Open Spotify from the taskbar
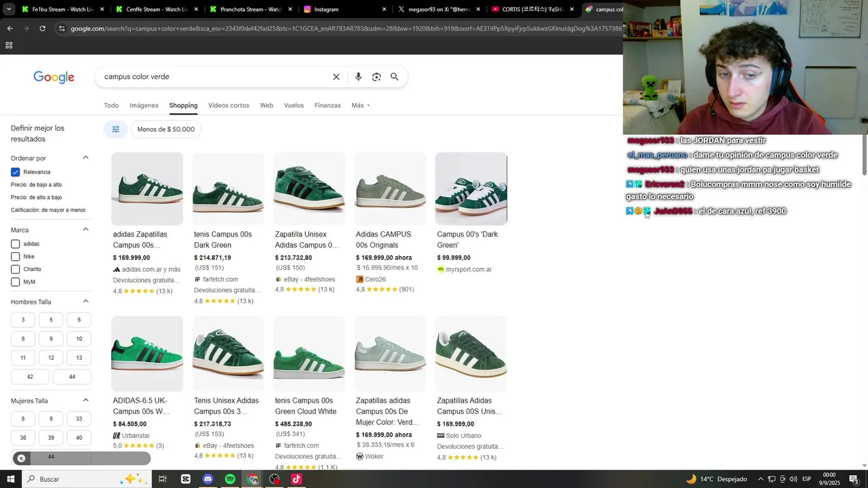 point(230,479)
